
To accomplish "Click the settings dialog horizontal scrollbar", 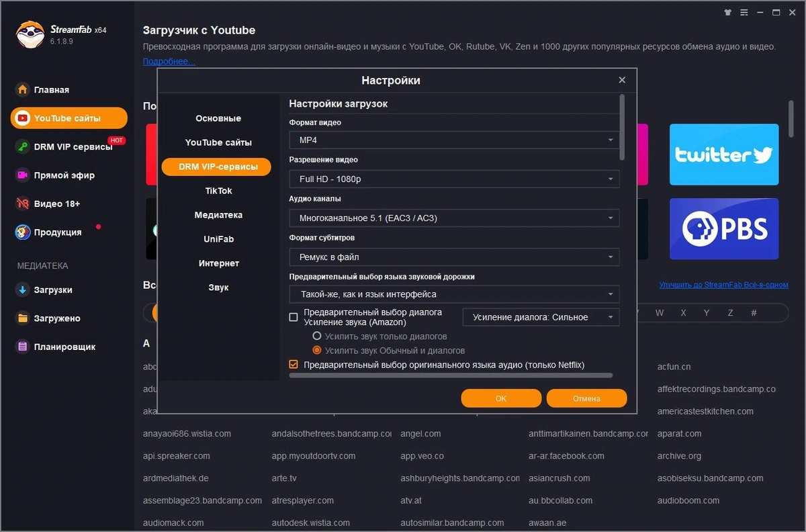I will [451, 375].
